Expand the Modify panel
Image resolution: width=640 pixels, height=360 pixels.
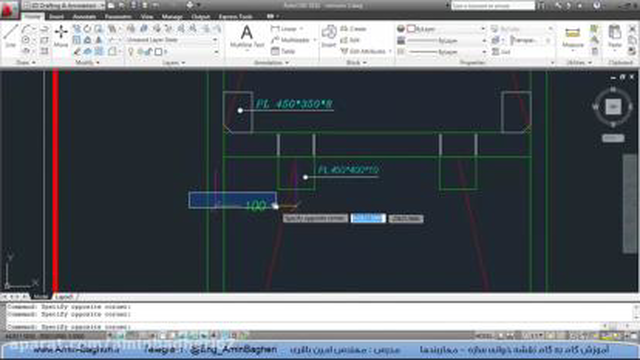[x=87, y=62]
